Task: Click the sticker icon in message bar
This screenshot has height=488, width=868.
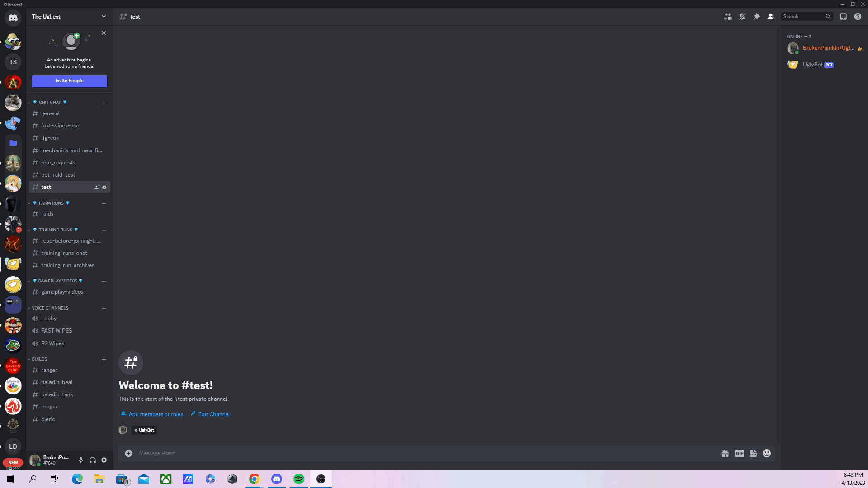Action: coord(753,454)
